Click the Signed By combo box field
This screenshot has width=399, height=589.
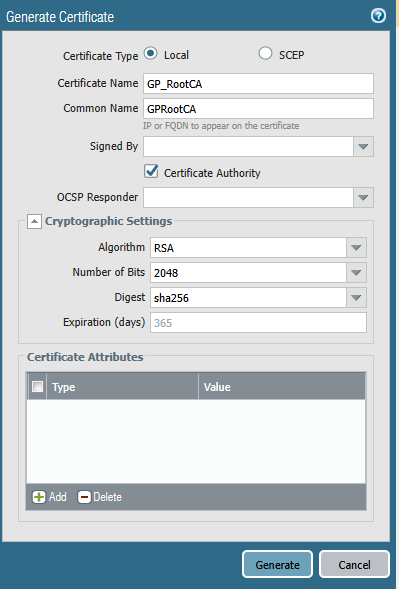(248, 146)
